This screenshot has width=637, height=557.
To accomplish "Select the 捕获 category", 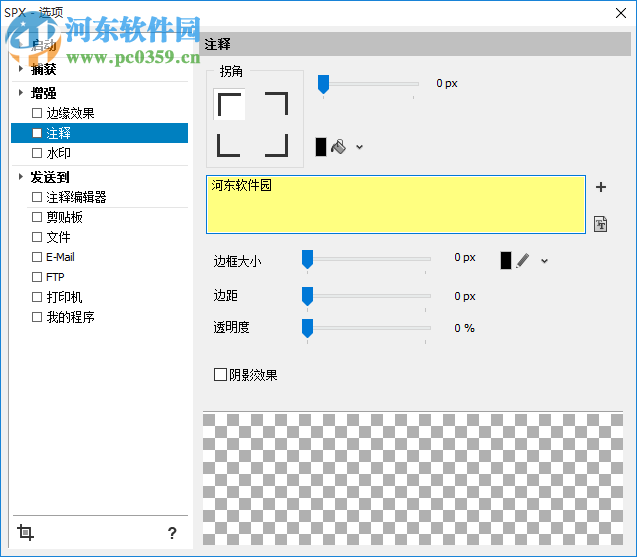I will [x=43, y=69].
